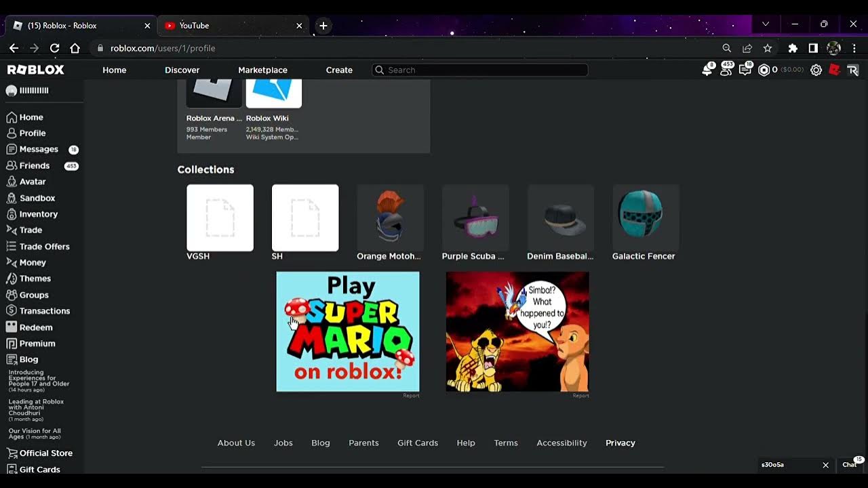Open the Privacy footer link
Image resolution: width=868 pixels, height=488 pixels.
(x=620, y=443)
